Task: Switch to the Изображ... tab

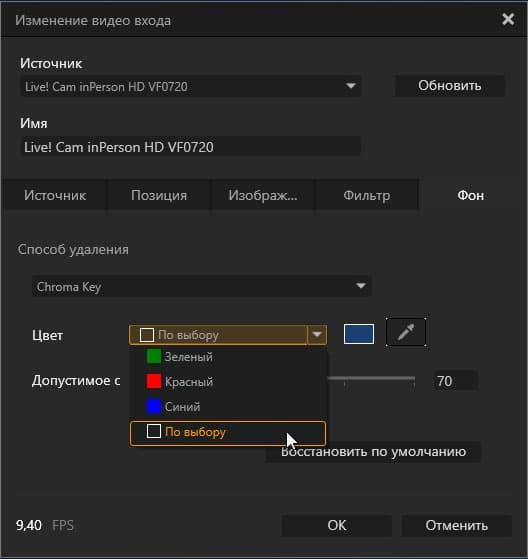Action: pos(263,195)
